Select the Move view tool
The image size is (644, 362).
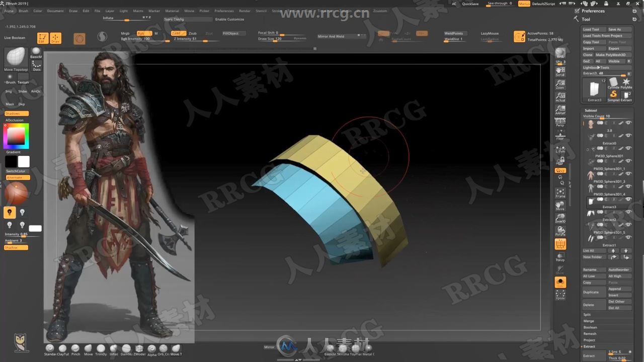560,206
